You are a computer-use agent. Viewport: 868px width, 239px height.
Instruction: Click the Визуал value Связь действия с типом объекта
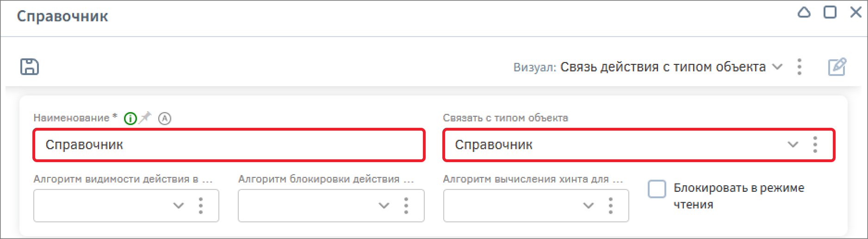click(x=663, y=67)
